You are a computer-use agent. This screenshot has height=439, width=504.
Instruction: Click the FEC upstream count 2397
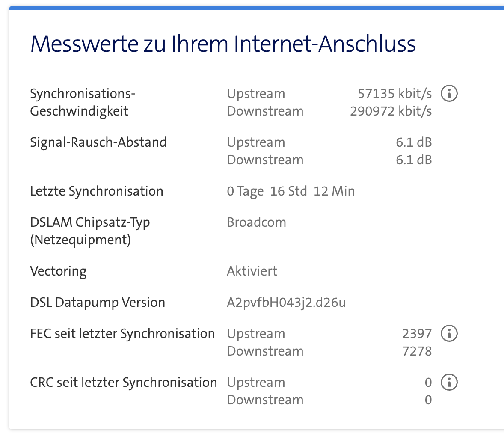pyautogui.click(x=417, y=334)
